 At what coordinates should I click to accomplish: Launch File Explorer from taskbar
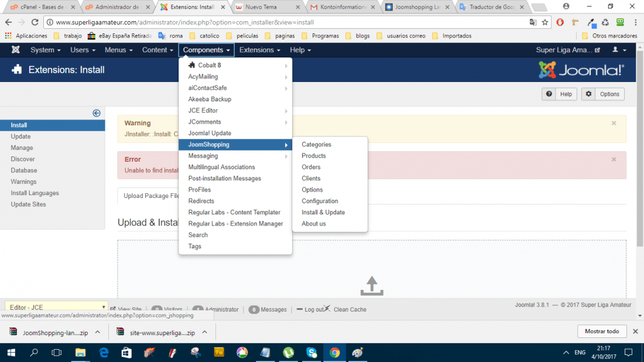pyautogui.click(x=80, y=353)
